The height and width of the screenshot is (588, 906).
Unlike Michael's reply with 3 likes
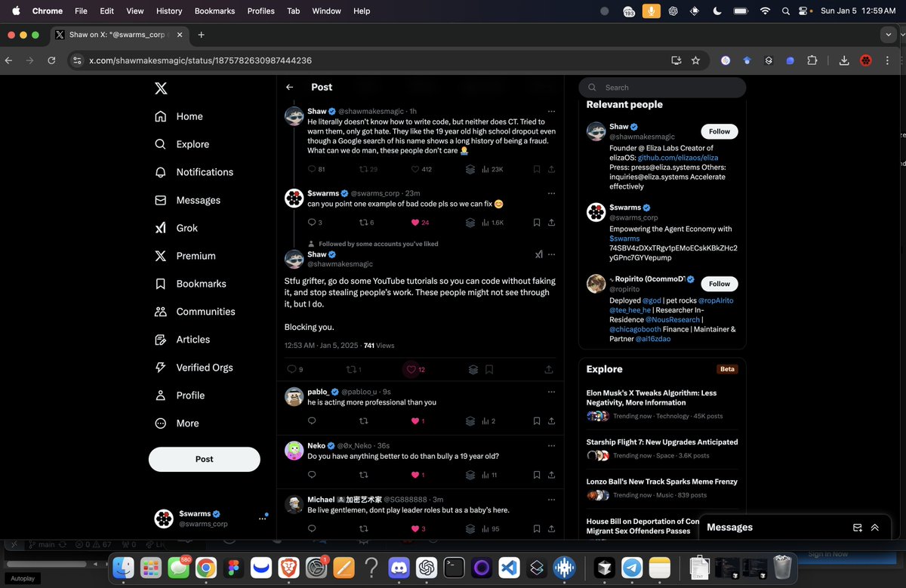[x=414, y=529]
